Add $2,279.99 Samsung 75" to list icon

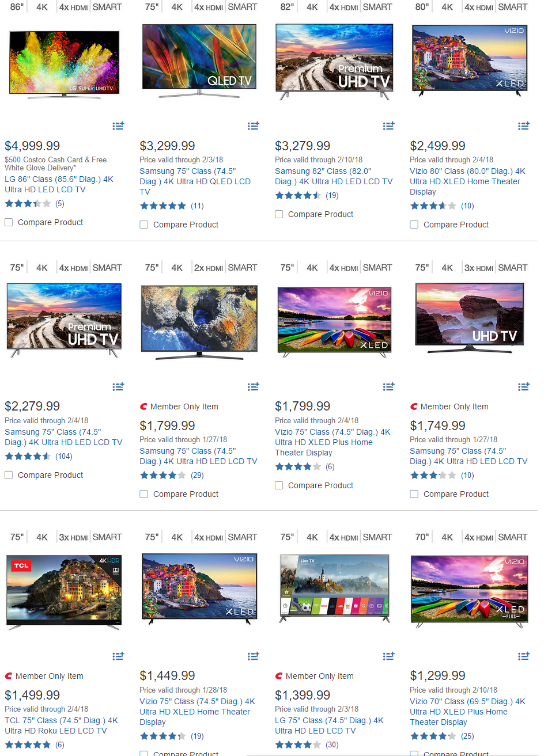pyautogui.click(x=118, y=386)
